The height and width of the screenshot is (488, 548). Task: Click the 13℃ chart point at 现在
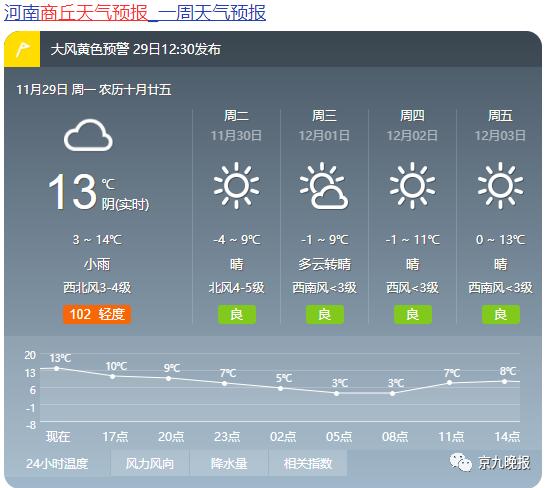pos(57,368)
